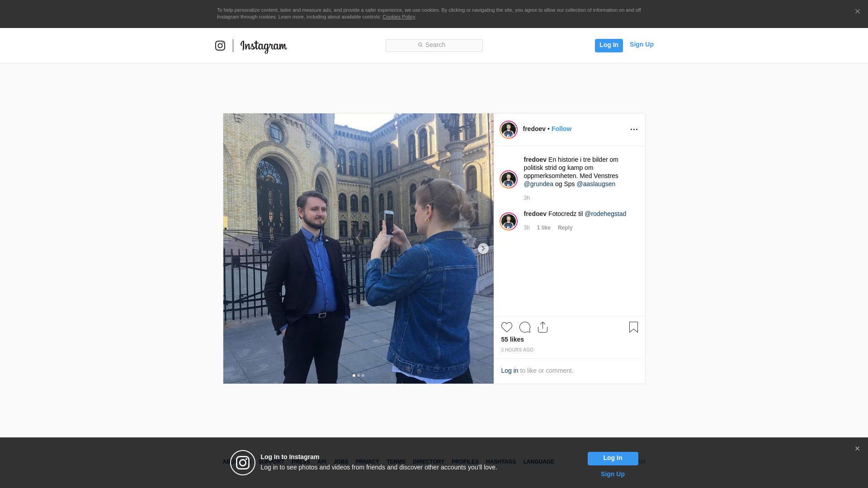Click Sign Up in bottom banner
Viewport: 868px width, 488px height.
[613, 474]
